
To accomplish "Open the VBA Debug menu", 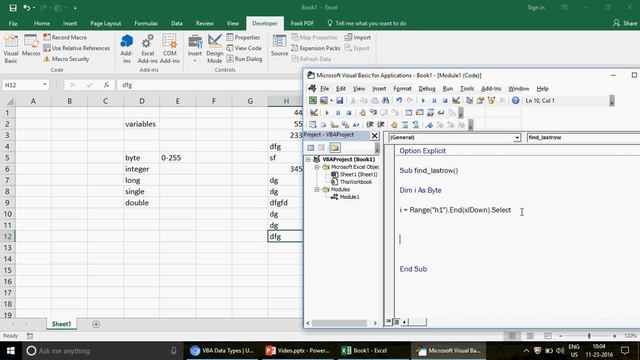I will [427, 89].
